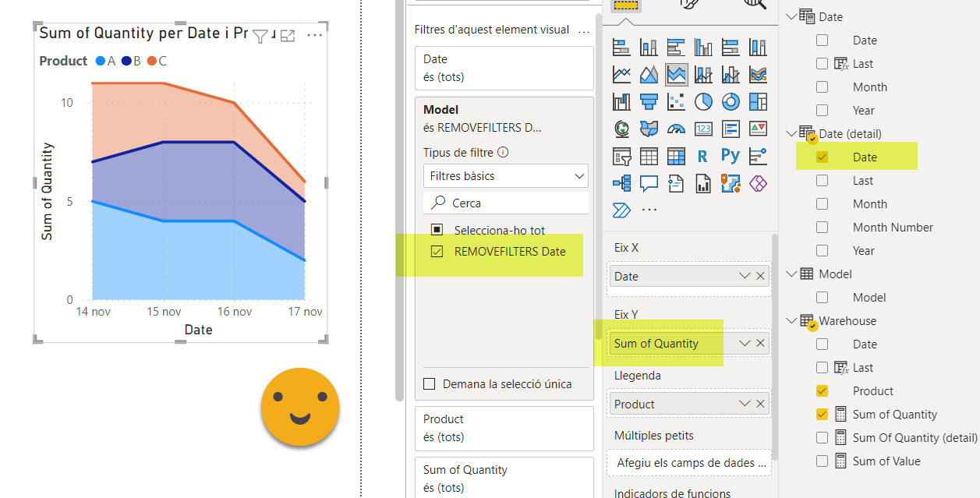Open more options menu on the chart

point(315,35)
